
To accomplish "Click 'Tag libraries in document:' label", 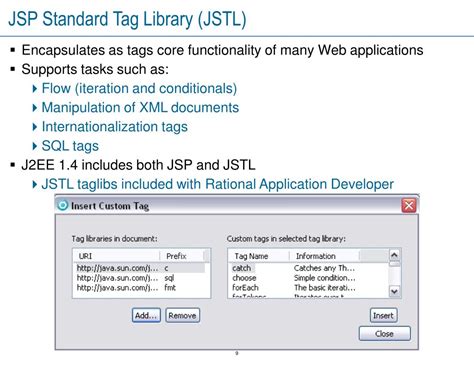I will point(114,239).
